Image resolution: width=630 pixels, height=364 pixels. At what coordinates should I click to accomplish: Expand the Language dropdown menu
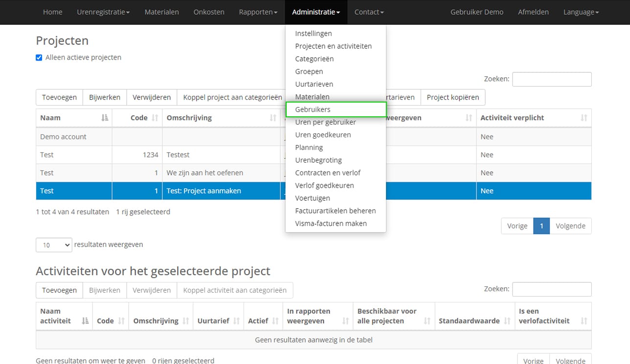coord(581,12)
